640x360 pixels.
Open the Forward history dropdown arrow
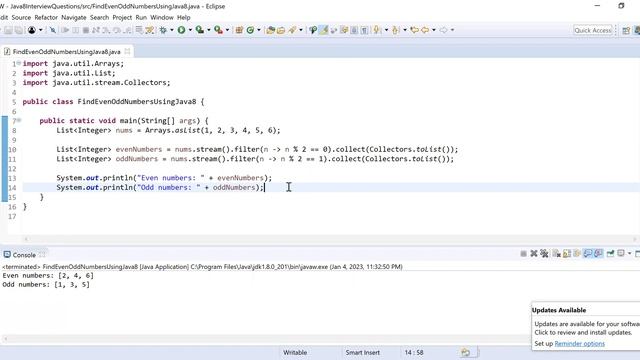point(452,30)
